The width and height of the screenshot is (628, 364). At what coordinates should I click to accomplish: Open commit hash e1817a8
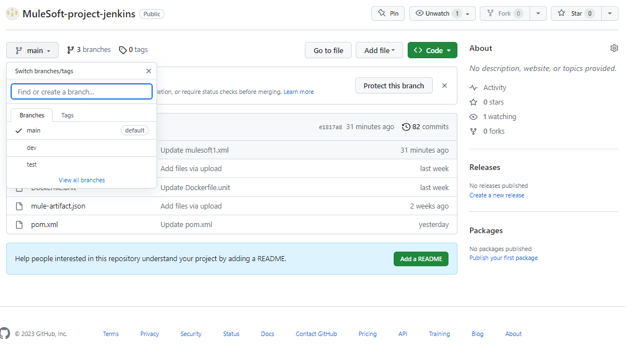[x=330, y=127]
